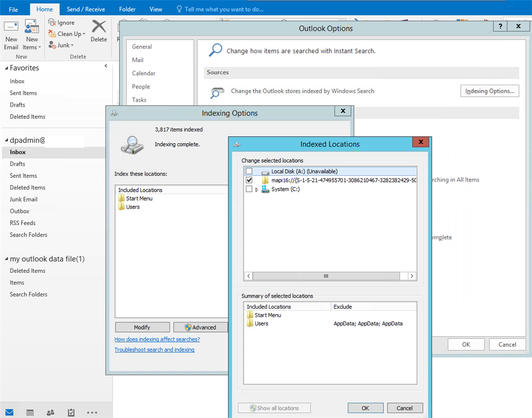
Task: Open the Items folder in data file
Action: [17, 282]
